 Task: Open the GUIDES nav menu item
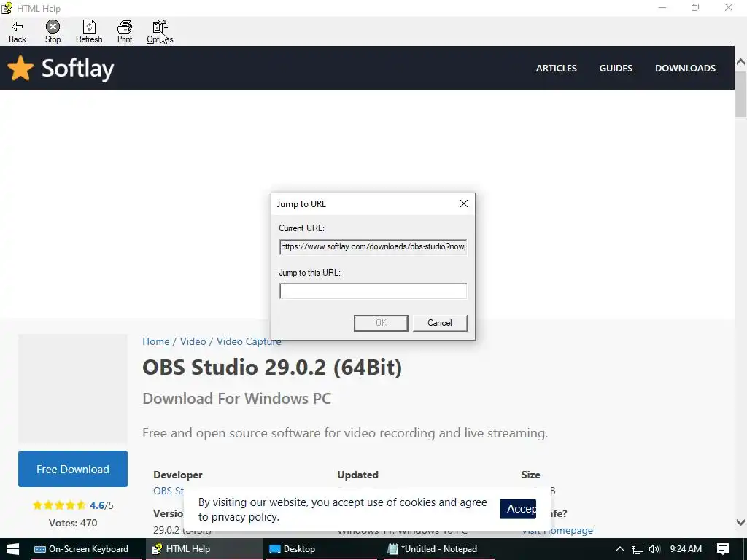click(616, 68)
